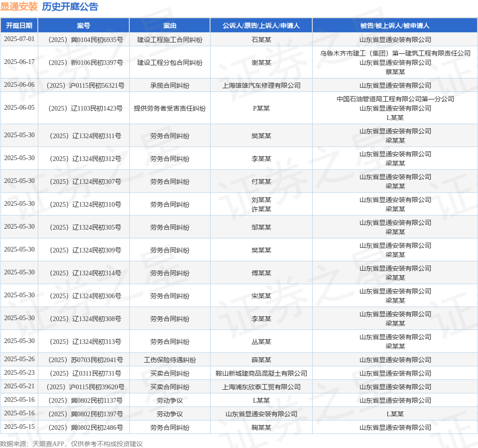The image size is (478, 448).
Task: Click 鞍山新城建商品混凝土有限公司 plaintiff
Action: click(261, 373)
